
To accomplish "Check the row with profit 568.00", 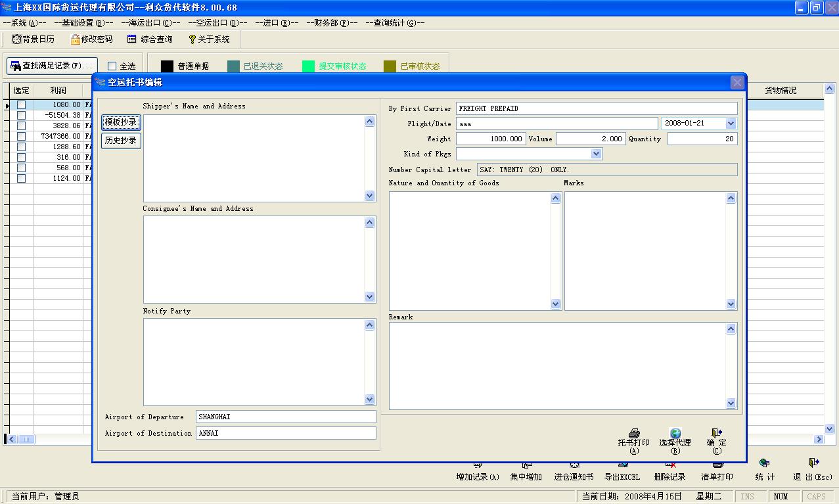I will [21, 168].
